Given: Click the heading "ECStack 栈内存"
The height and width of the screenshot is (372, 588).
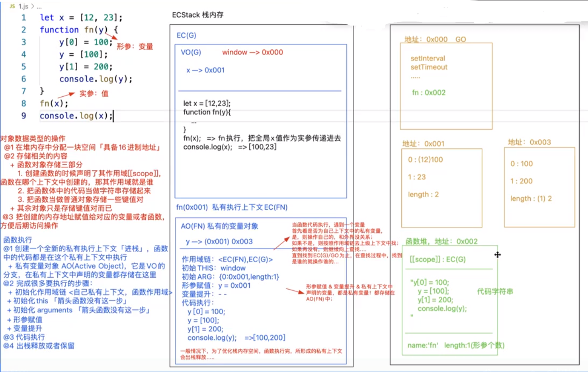Looking at the screenshot, I should 197,15.
